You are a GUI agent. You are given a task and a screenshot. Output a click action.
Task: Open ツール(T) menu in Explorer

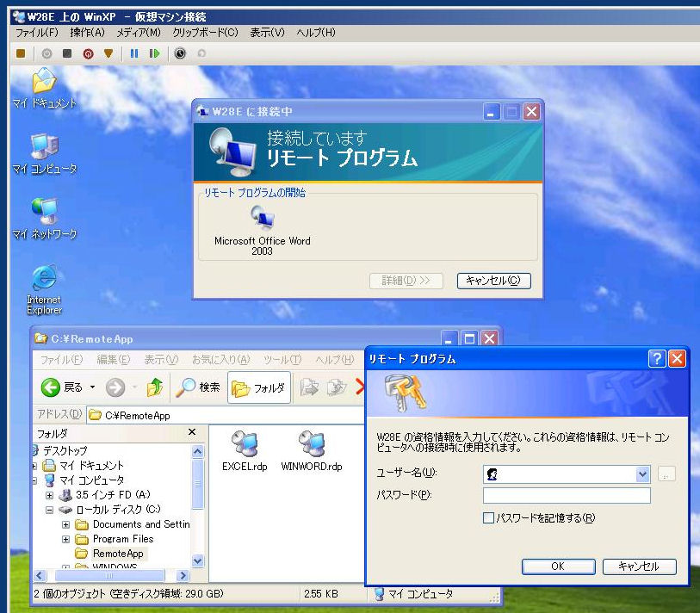[x=282, y=359]
